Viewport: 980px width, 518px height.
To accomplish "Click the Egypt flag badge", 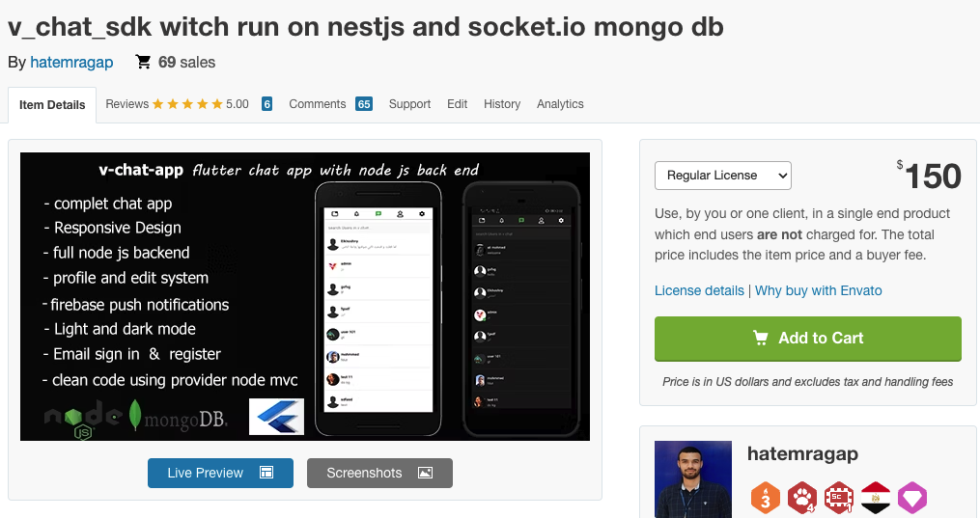I will [876, 498].
